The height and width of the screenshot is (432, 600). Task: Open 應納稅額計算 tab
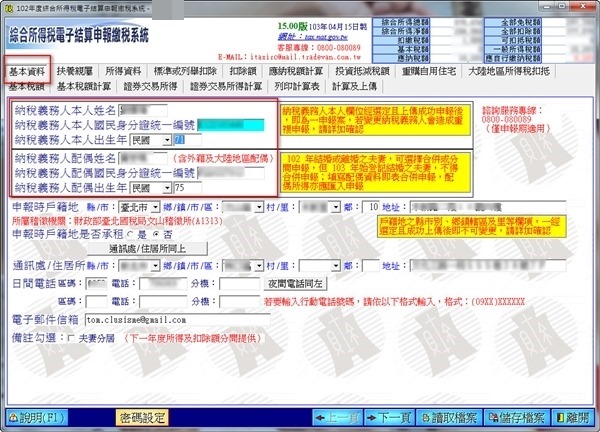tap(296, 71)
